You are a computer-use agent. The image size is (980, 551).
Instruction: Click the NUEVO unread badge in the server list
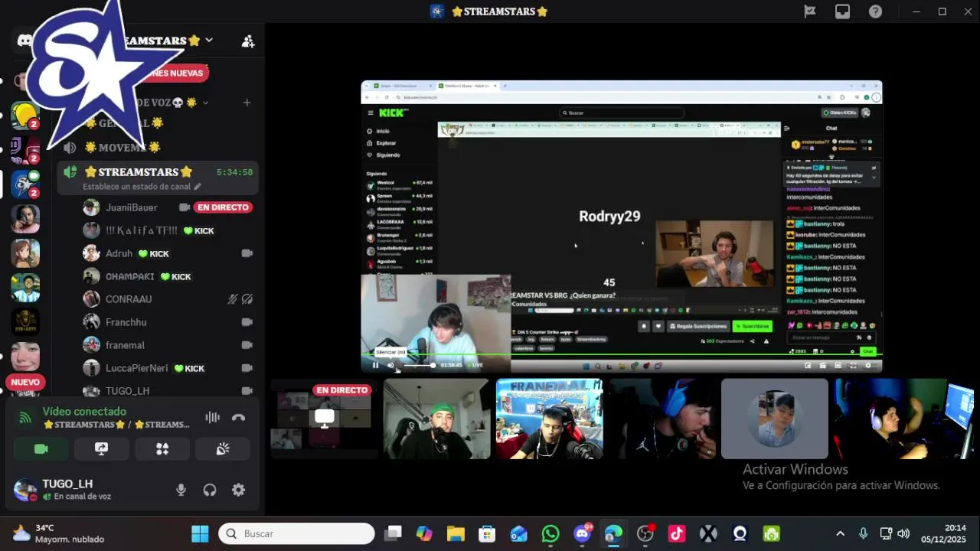25,382
